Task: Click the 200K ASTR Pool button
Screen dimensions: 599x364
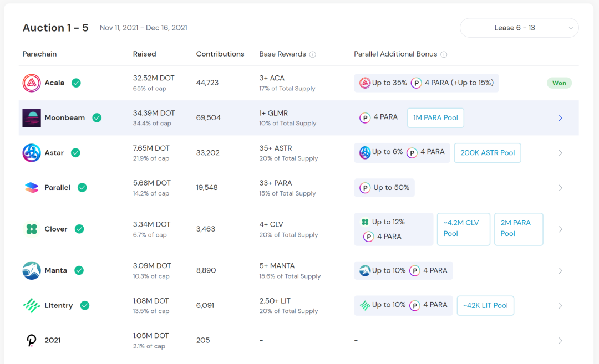Action: (488, 153)
